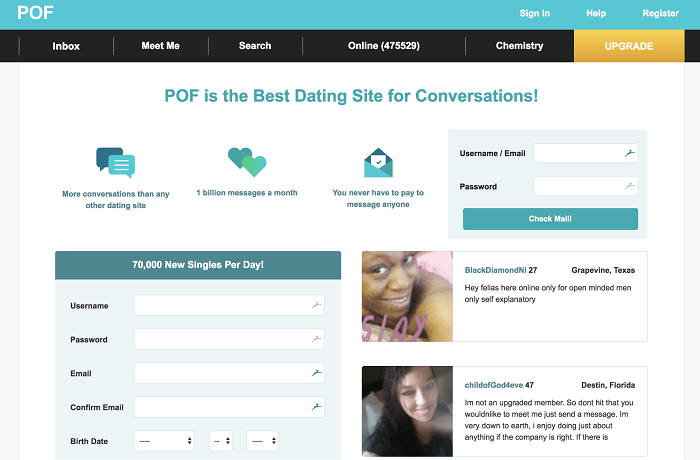Open the Help link

(x=596, y=13)
